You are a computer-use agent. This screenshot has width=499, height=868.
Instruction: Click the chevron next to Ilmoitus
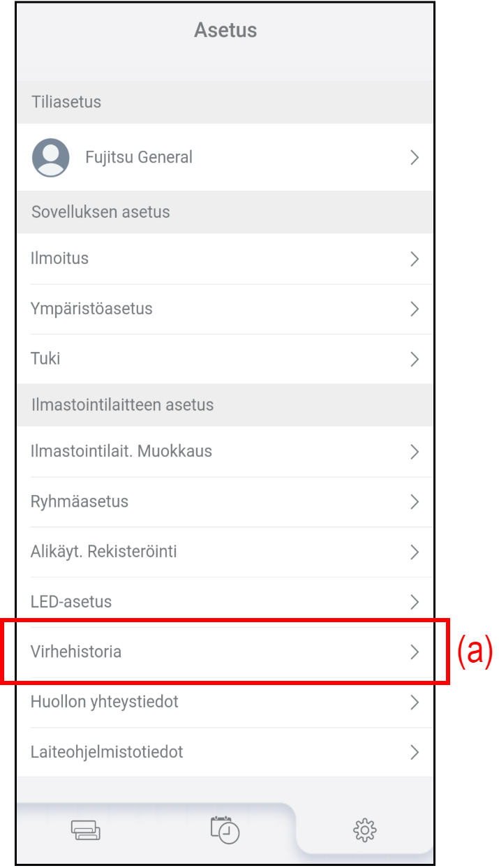tap(415, 259)
